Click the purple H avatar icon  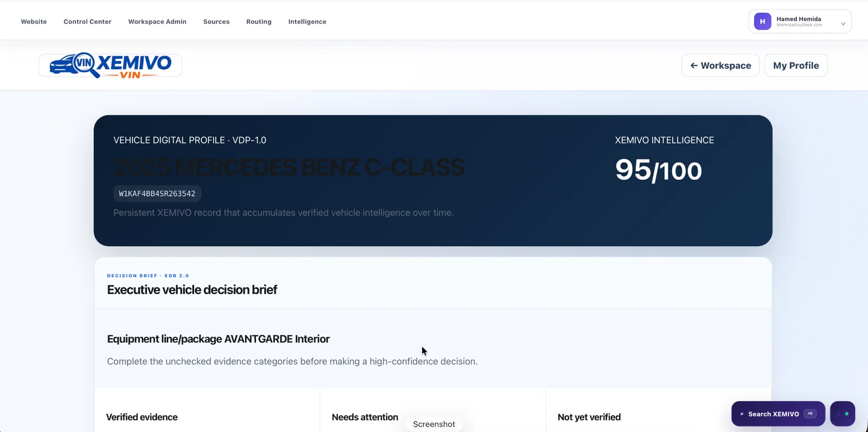tap(762, 22)
